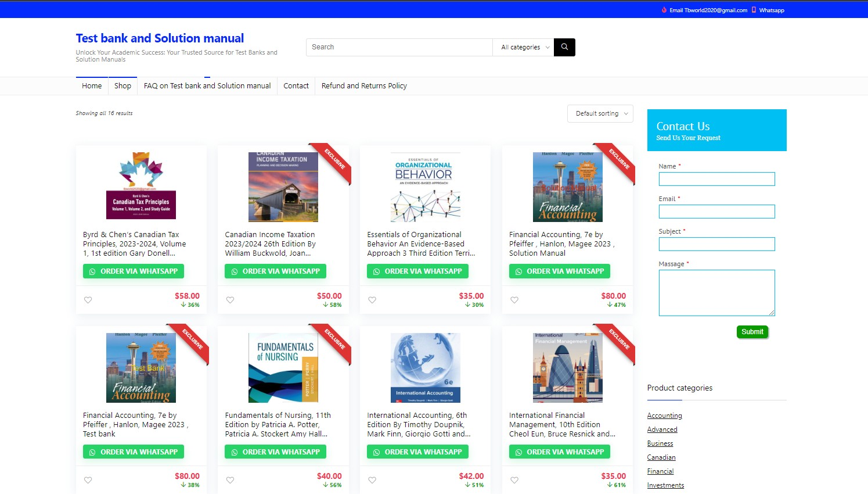Click the Whatsapp phone icon in top bar
868x494 pixels.
(754, 10)
